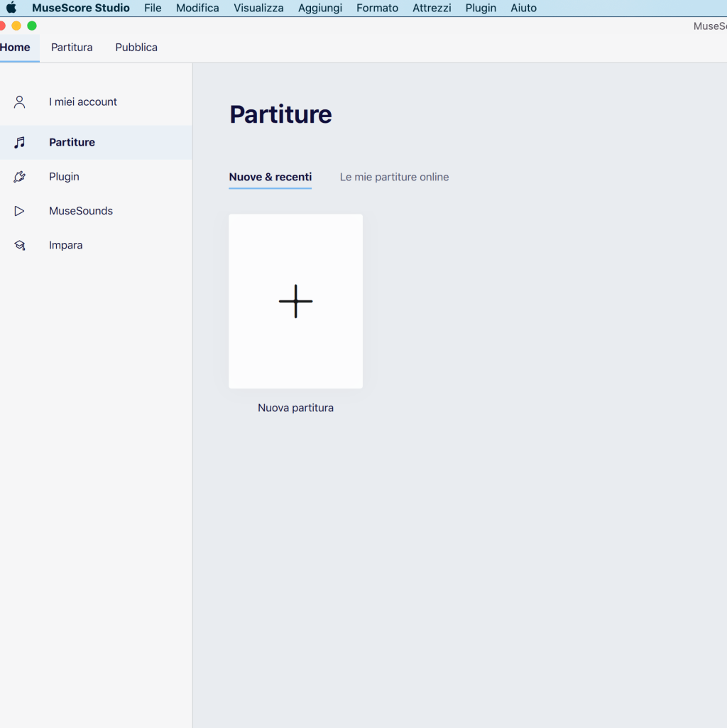Open the Aiuto menu
Viewport: 727px width, 728px height.
(x=523, y=9)
